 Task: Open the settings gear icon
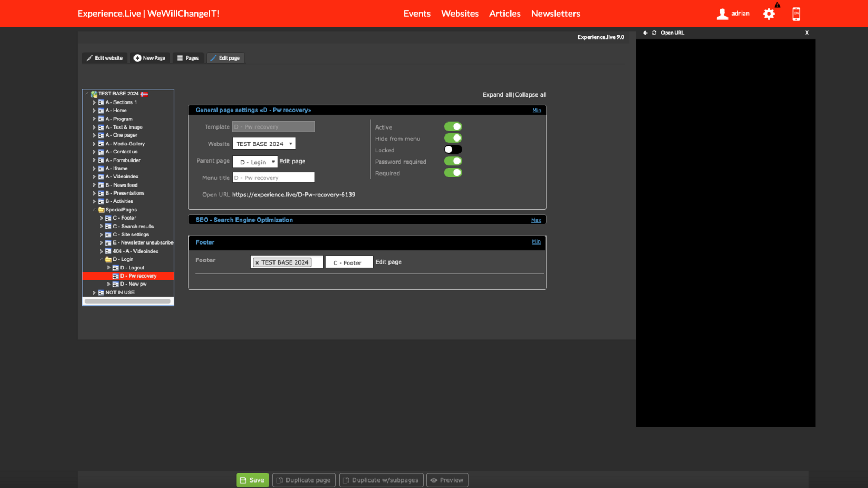coord(769,14)
